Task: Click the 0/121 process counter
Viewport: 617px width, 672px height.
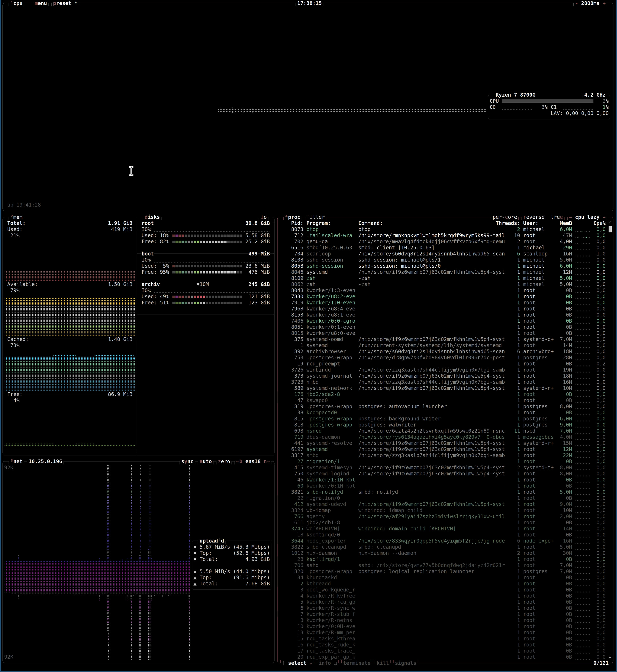Action: (601, 663)
